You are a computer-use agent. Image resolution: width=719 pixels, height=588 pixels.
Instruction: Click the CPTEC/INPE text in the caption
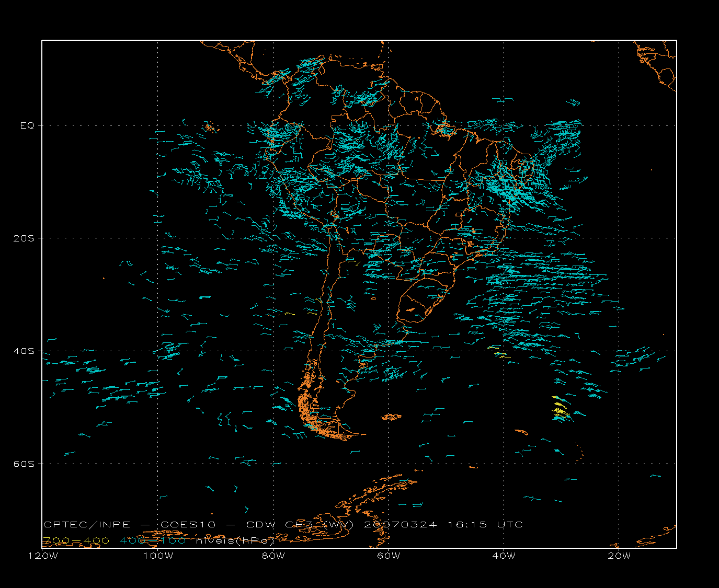click(87, 525)
